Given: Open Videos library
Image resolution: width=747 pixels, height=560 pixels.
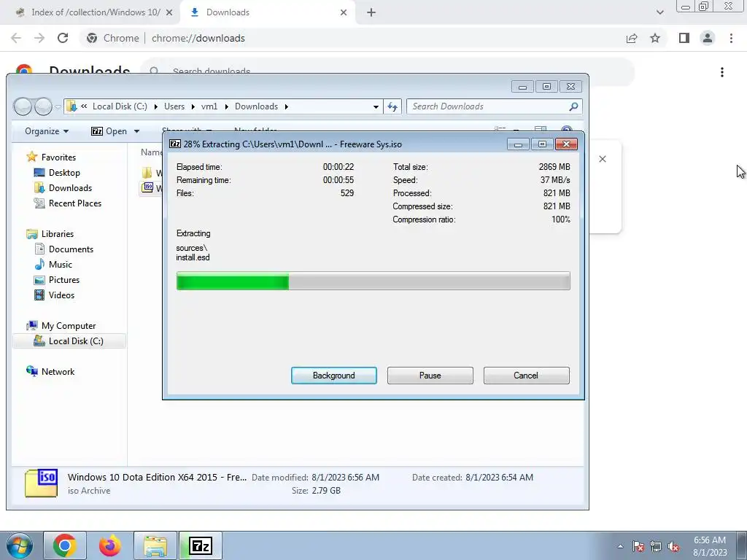Looking at the screenshot, I should coord(61,295).
